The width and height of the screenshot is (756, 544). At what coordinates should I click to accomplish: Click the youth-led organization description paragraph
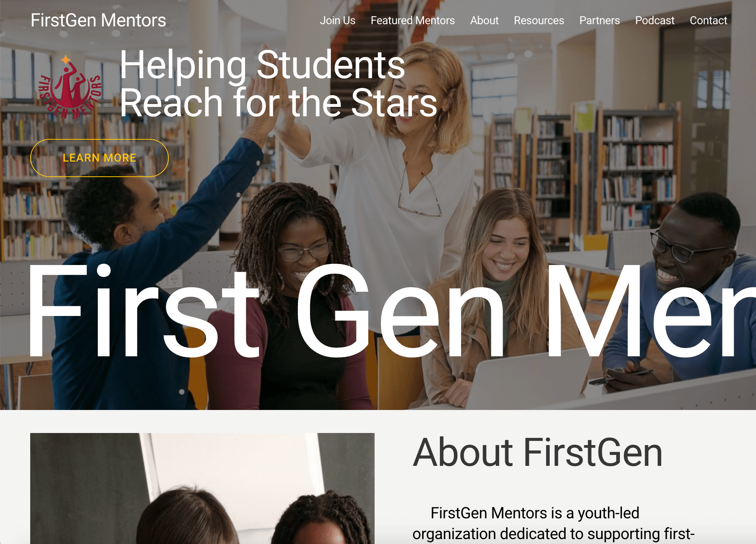554,524
